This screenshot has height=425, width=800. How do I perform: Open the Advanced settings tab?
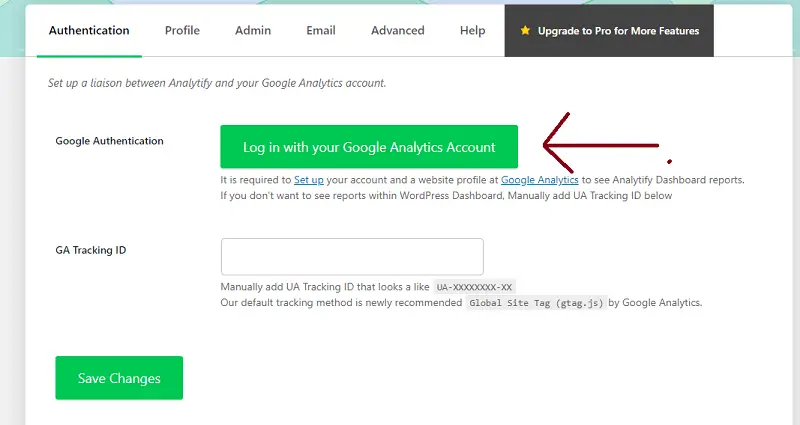click(398, 30)
